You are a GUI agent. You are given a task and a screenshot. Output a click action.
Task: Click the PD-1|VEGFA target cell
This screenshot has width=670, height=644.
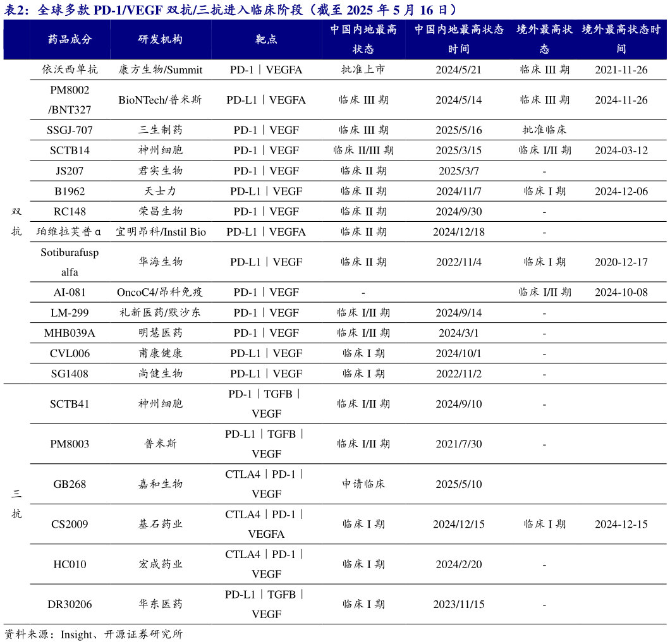(265, 70)
